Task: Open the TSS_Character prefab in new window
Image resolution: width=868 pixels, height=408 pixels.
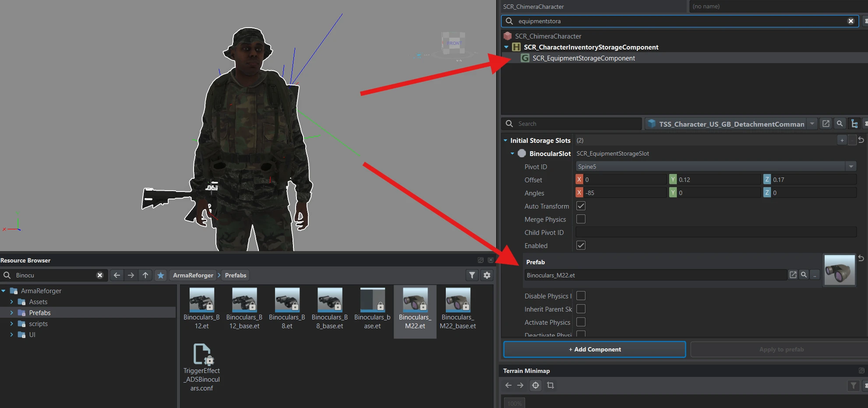Action: click(x=826, y=124)
